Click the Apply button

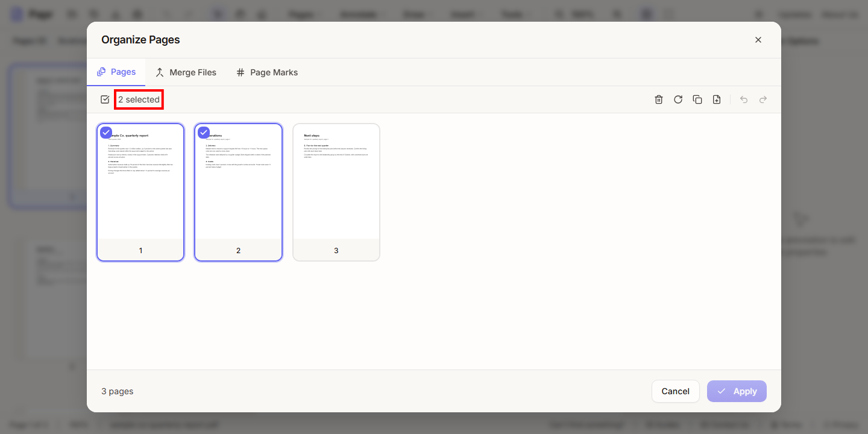pos(737,391)
